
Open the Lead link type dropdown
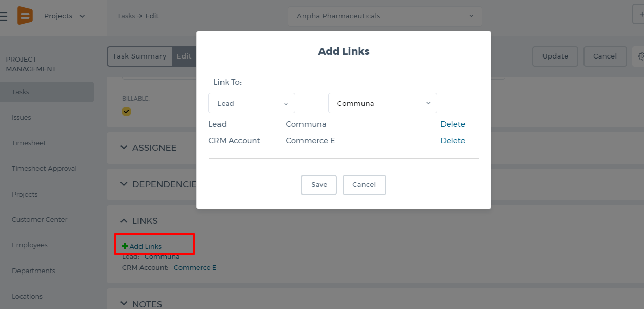click(252, 103)
